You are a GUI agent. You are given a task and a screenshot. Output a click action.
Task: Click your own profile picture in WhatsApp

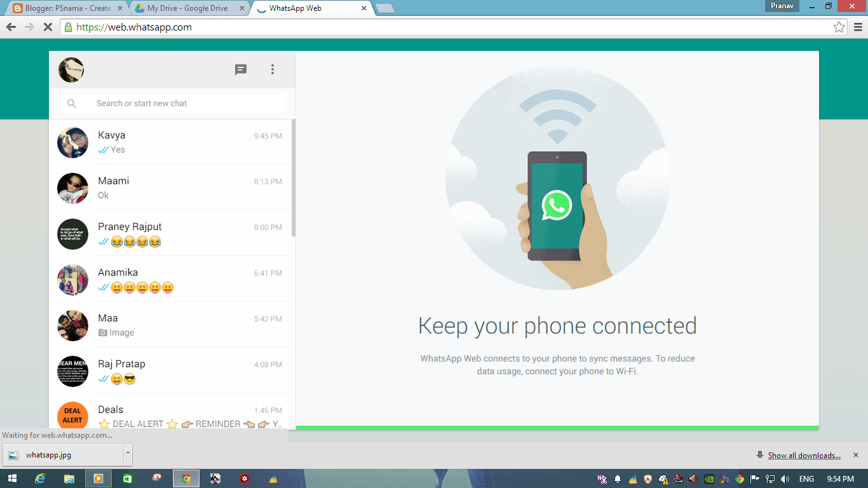point(71,70)
